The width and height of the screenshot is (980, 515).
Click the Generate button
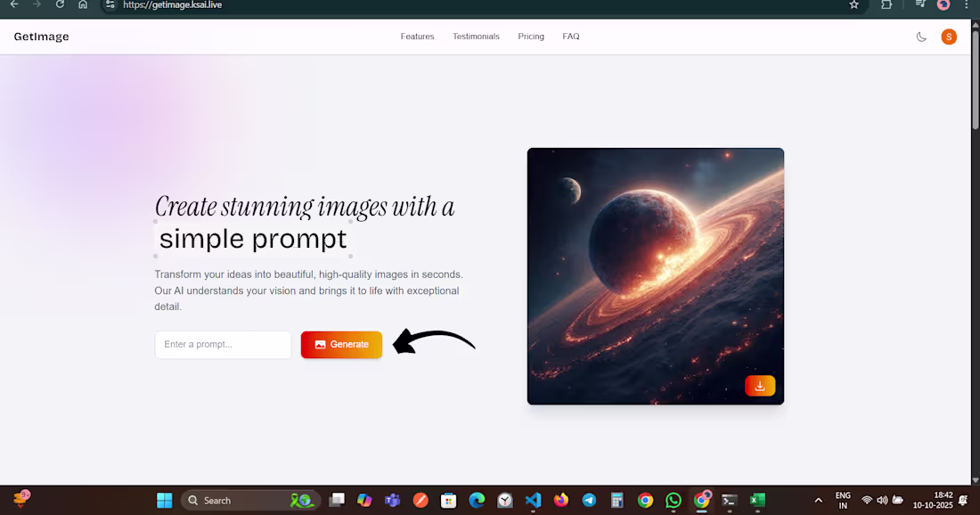[341, 344]
